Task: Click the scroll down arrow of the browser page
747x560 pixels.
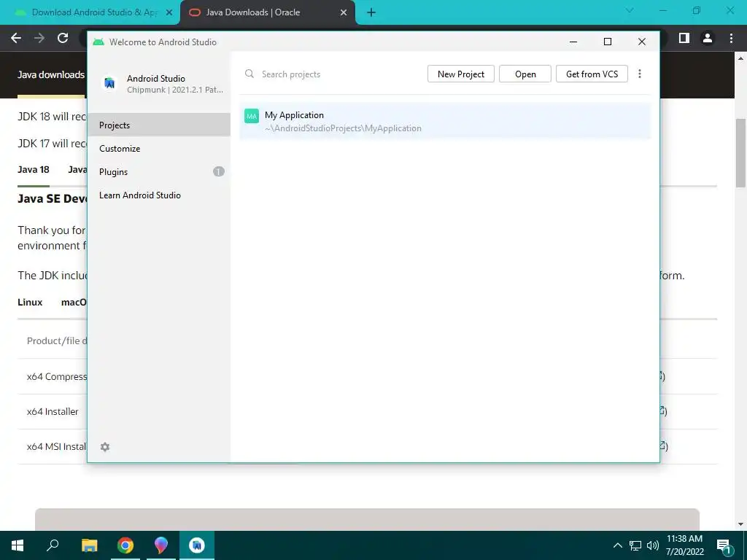Action: 740,524
